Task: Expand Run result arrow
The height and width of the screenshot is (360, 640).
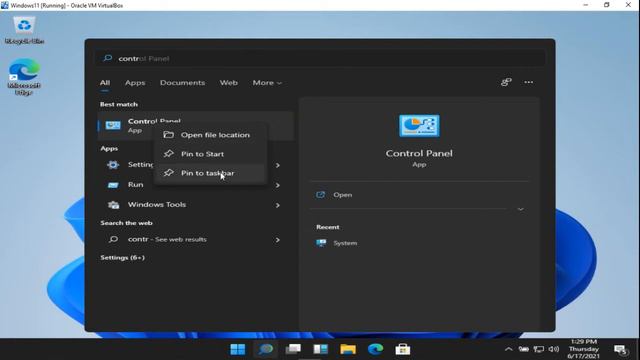Action: tap(278, 185)
